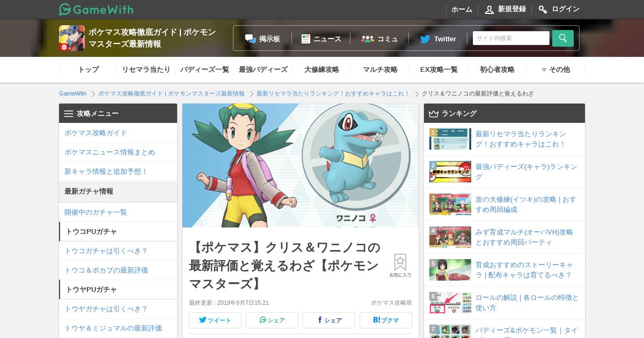Click the GameWith logo in header

click(96, 9)
